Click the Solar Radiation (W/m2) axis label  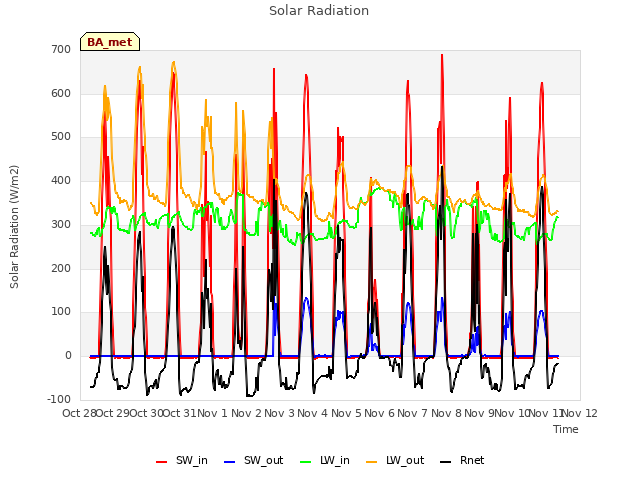(x=14, y=227)
